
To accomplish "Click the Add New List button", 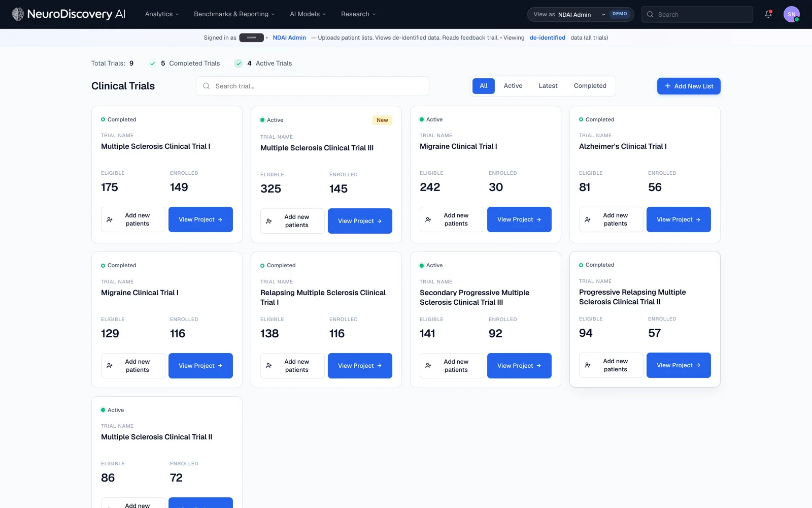I will (x=689, y=86).
